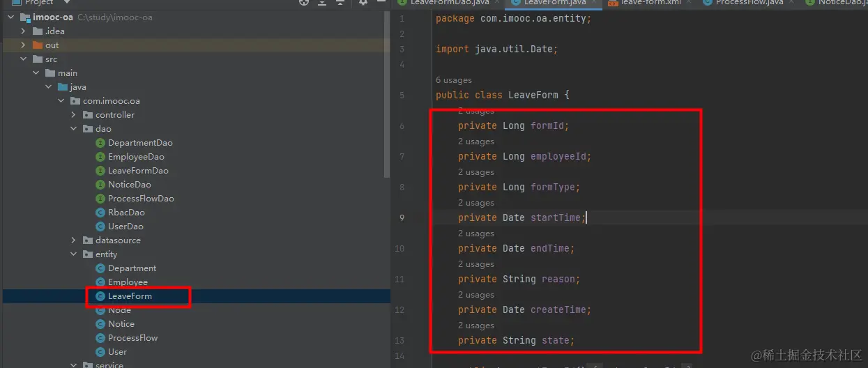
Task: Click the 'public class LeaveForm {' line
Action: tap(503, 95)
